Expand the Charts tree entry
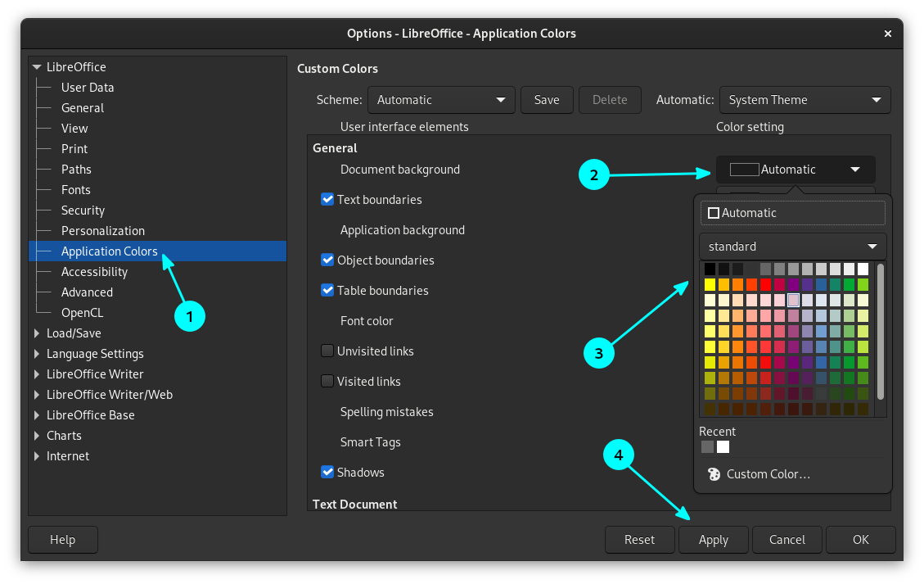The height and width of the screenshot is (584, 924). pyautogui.click(x=36, y=435)
